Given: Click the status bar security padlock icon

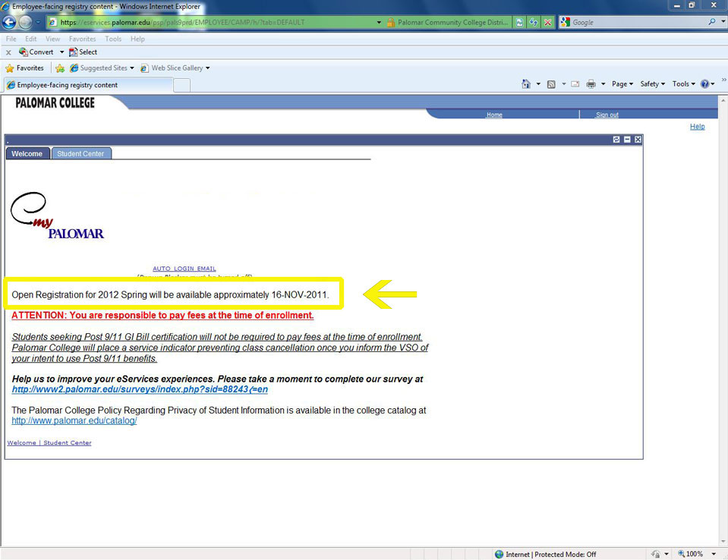Looking at the screenshot, I should coord(656,554).
